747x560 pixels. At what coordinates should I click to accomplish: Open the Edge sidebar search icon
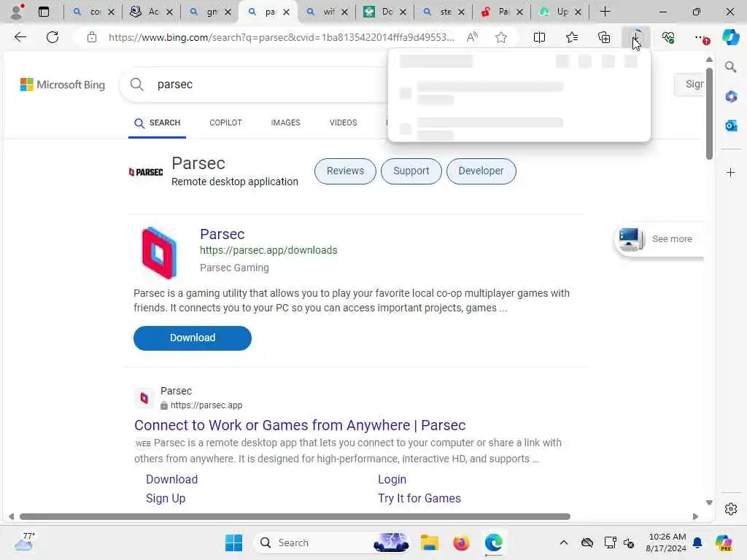point(730,66)
